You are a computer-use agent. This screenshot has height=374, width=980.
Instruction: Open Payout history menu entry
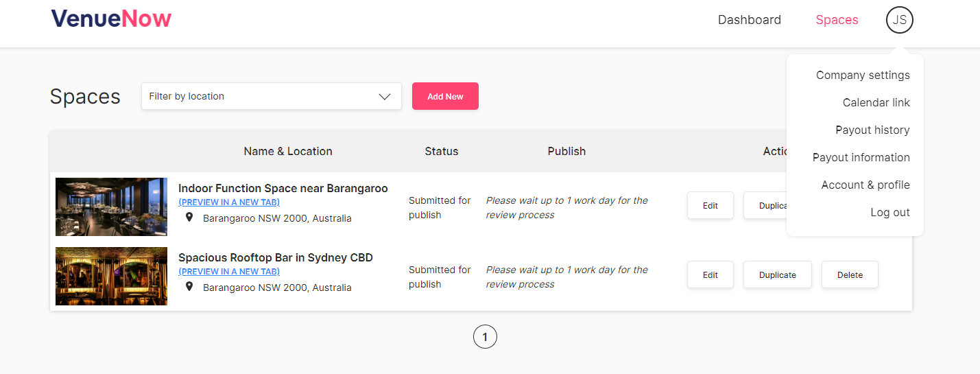point(872,130)
